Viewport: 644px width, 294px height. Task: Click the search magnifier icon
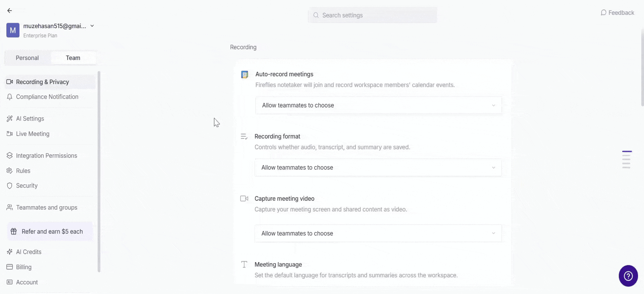[316, 15]
